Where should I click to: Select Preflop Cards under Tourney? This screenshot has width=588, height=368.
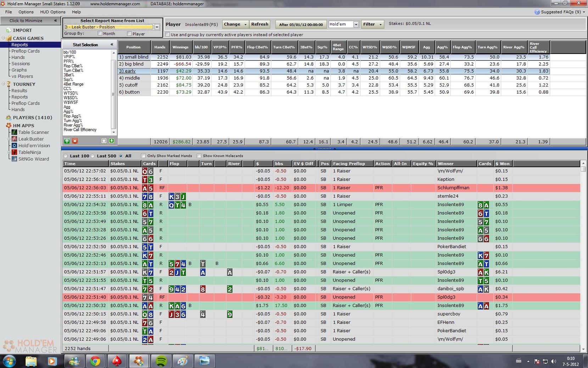[25, 103]
